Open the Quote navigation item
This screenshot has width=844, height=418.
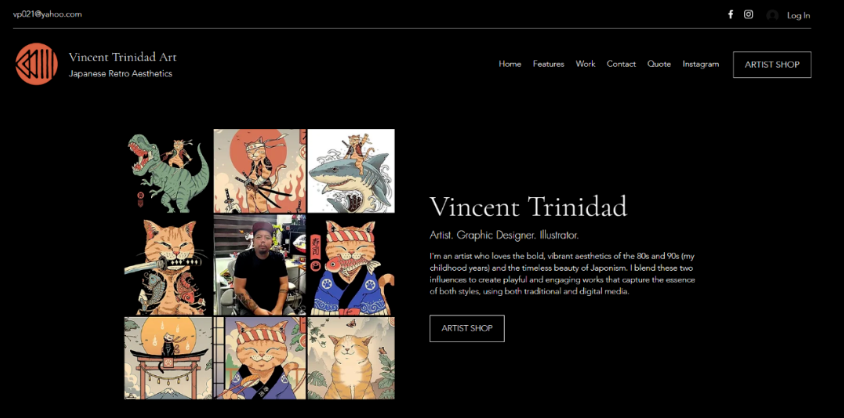coord(659,64)
